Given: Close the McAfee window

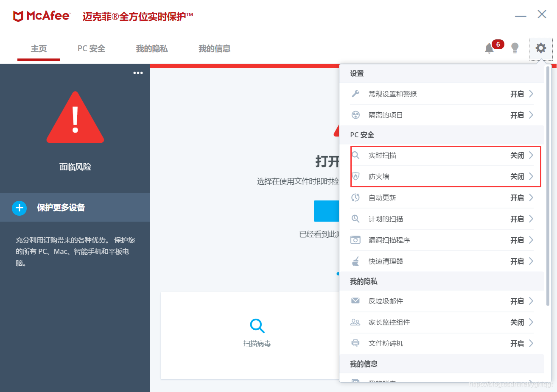Looking at the screenshot, I should [x=542, y=14].
